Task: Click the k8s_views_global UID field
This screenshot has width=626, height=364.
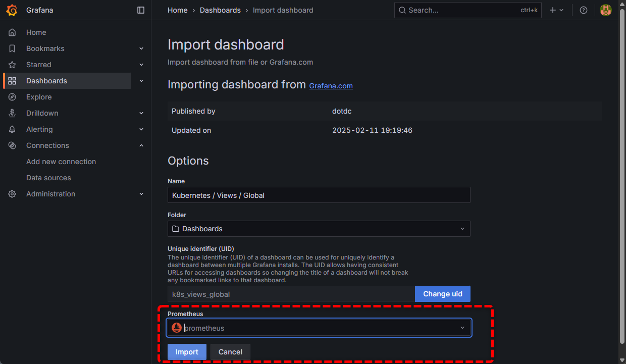Action: (291, 294)
